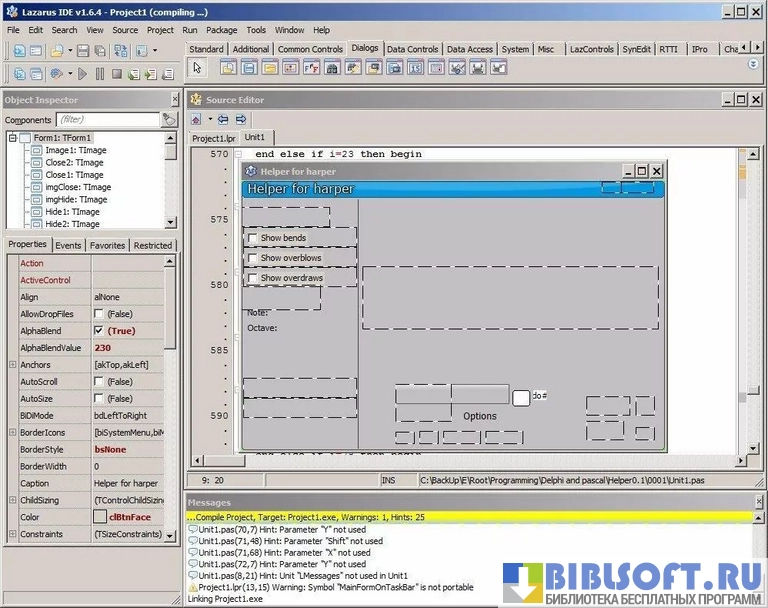This screenshot has height=608, width=768.
Task: Click the jump forward arrow in Source Editor
Action: point(241,119)
